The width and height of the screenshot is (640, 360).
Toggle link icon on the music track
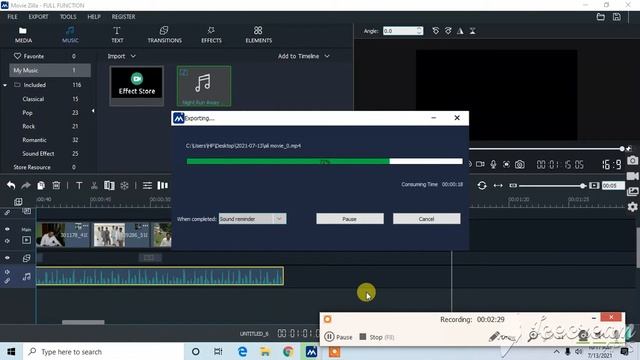(x=7, y=281)
